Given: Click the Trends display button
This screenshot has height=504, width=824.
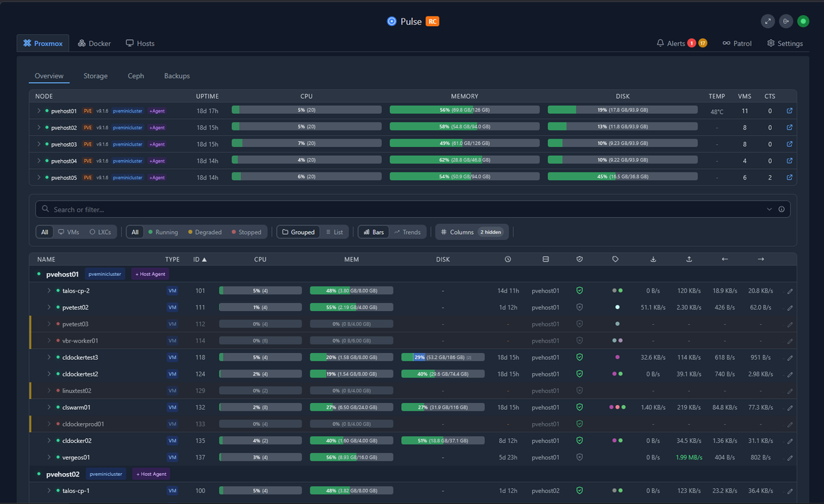Looking at the screenshot, I should click(408, 232).
